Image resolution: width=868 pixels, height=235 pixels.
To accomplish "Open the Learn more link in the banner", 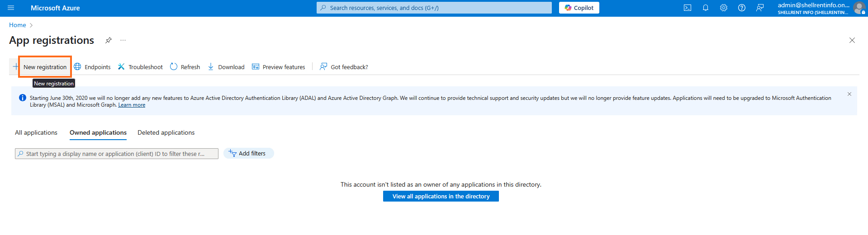I will (132, 105).
